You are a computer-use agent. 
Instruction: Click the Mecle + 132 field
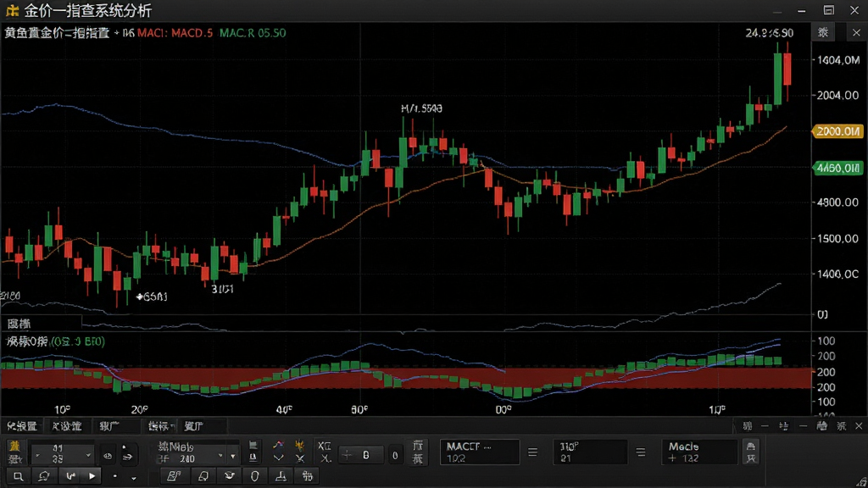coord(699,452)
